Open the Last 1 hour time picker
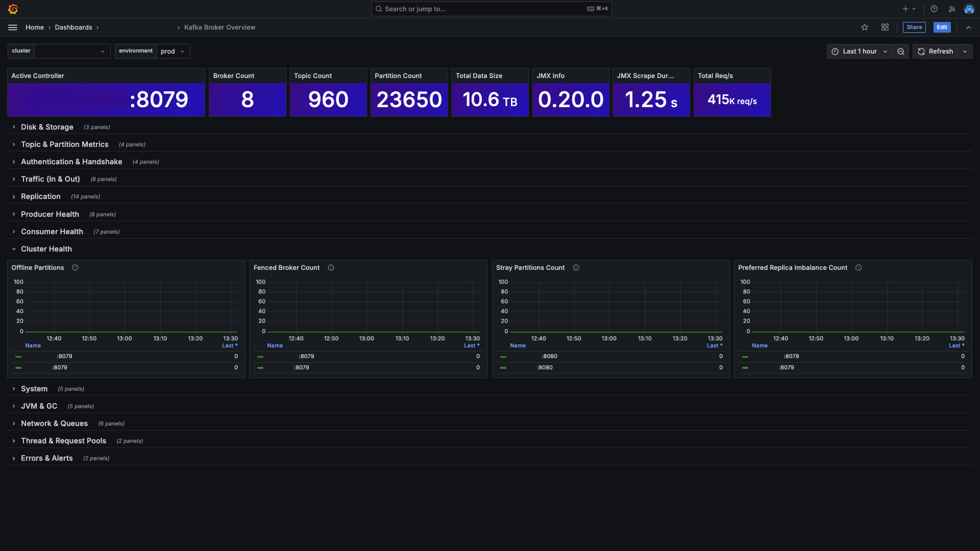The width and height of the screenshot is (980, 551). click(860, 52)
